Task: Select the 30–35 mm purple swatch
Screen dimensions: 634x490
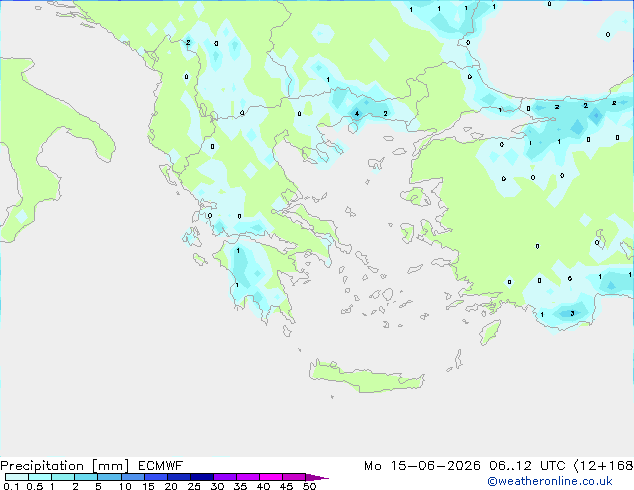Action: [225, 477]
